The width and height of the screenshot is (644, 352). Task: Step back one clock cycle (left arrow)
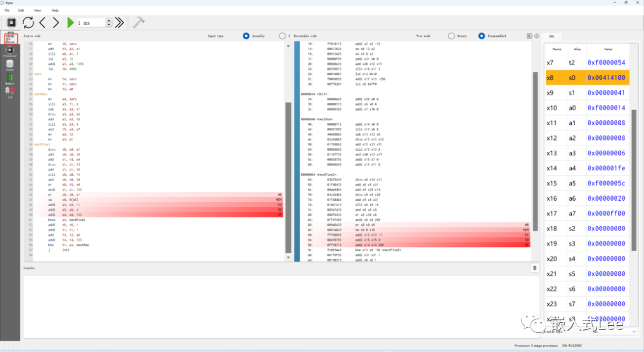[42, 23]
